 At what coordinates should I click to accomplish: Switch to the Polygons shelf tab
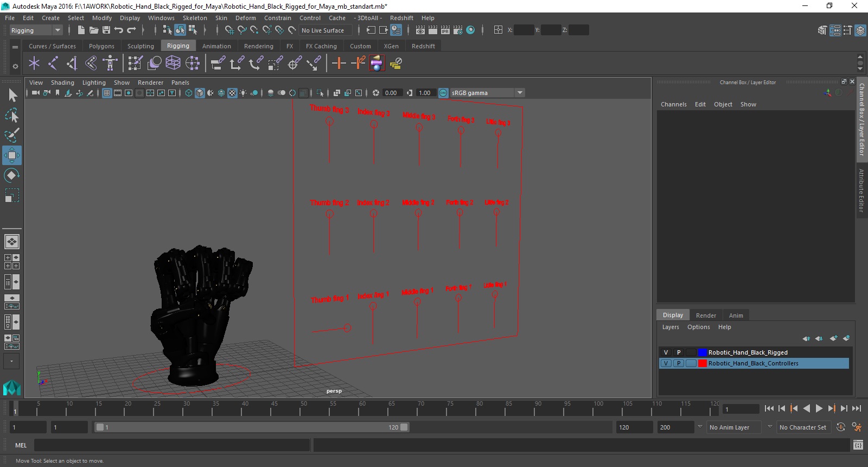click(101, 46)
